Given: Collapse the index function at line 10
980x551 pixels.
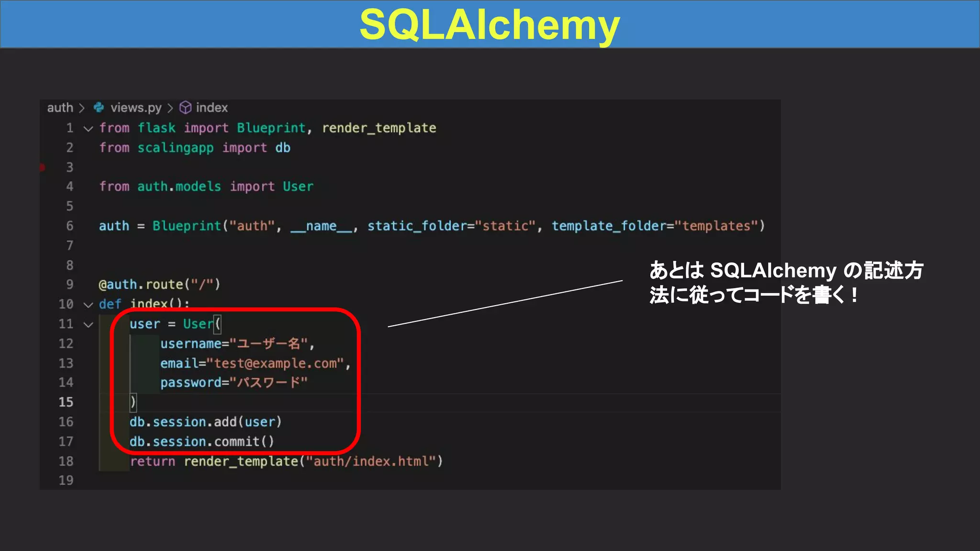Looking at the screenshot, I should tap(88, 305).
